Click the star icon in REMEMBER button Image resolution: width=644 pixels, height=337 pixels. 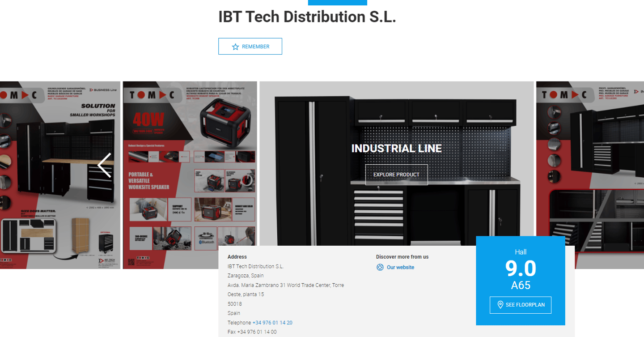tap(236, 47)
